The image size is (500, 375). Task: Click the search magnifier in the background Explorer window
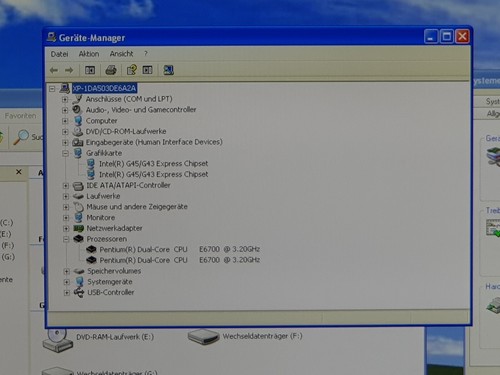(21, 137)
